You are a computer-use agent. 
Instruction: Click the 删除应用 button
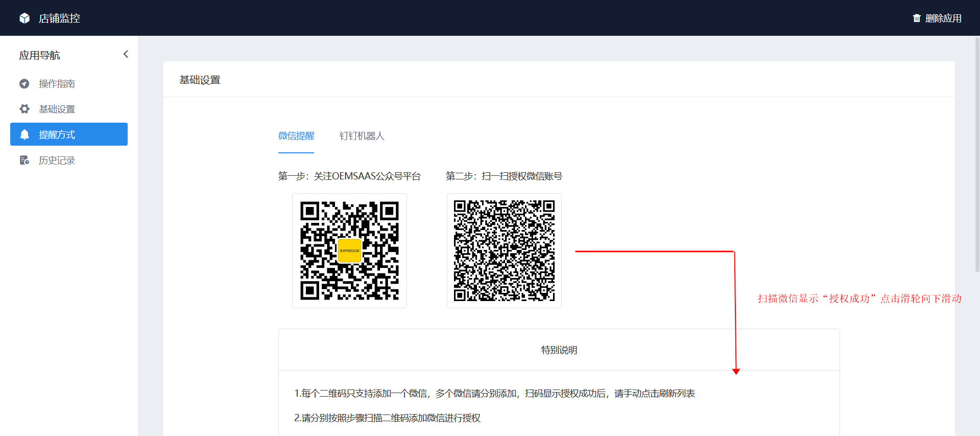[937, 18]
